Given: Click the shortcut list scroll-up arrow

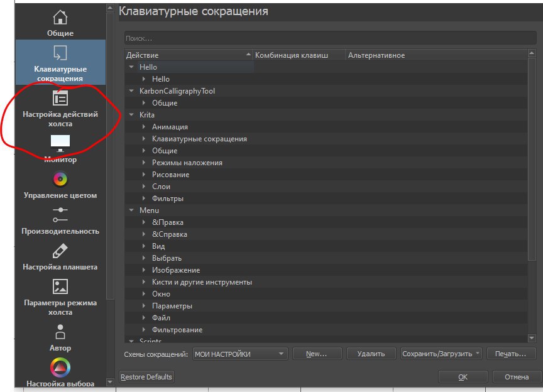Looking at the screenshot, I should pyautogui.click(x=532, y=53).
